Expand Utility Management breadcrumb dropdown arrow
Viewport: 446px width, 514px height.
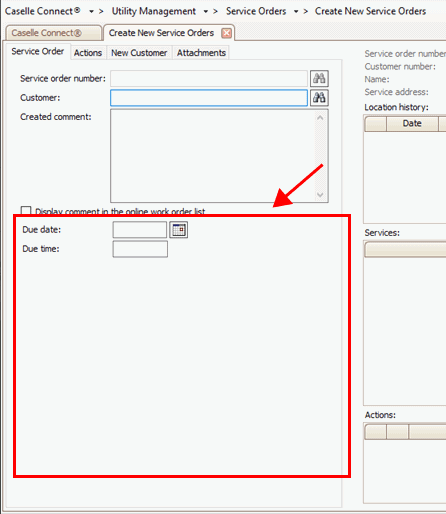click(206, 12)
